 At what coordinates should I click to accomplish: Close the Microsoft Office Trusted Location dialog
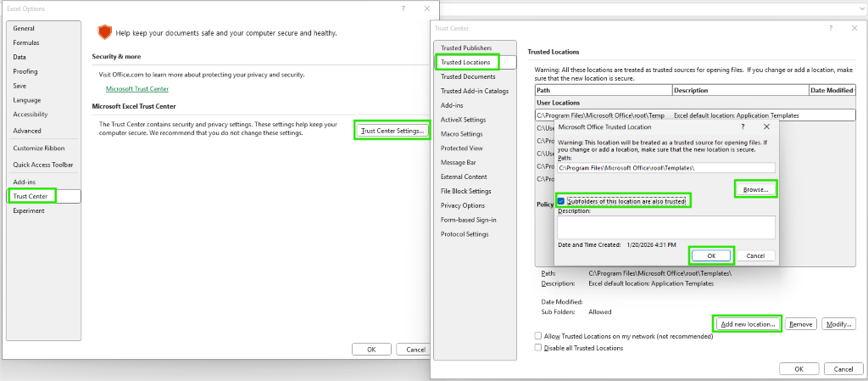point(766,126)
